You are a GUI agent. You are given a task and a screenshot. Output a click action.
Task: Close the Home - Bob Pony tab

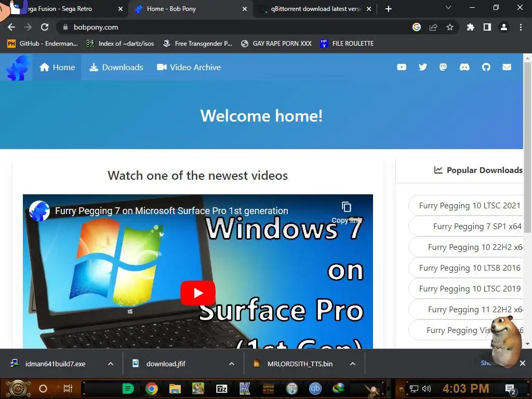245,9
